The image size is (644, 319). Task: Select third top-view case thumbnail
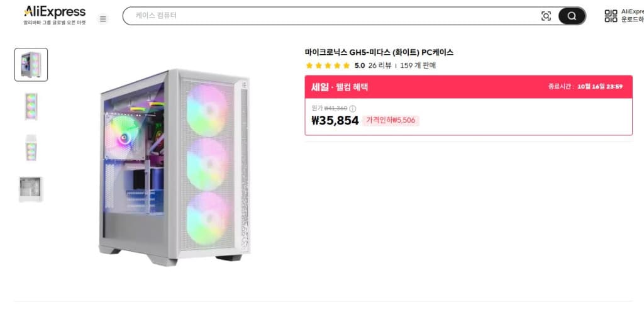coord(31,148)
